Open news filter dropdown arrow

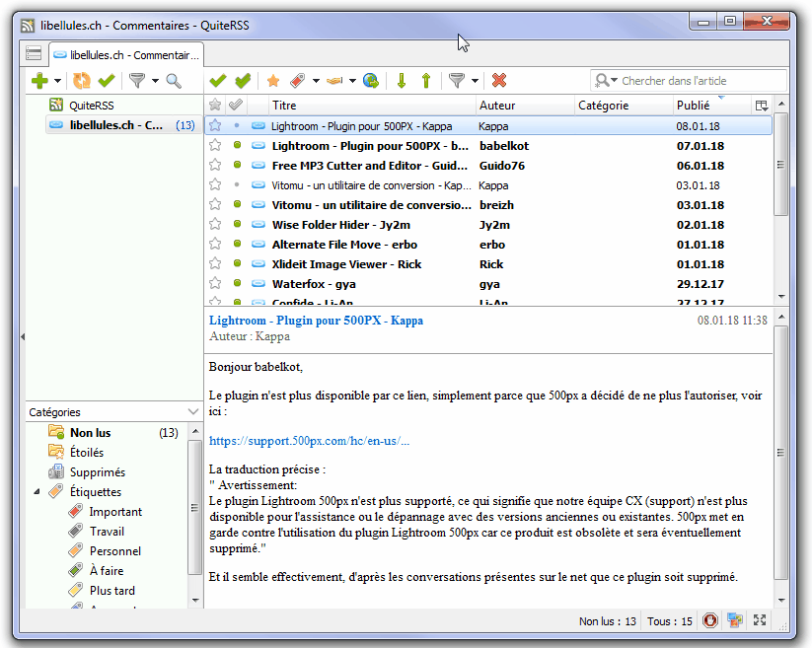click(475, 81)
